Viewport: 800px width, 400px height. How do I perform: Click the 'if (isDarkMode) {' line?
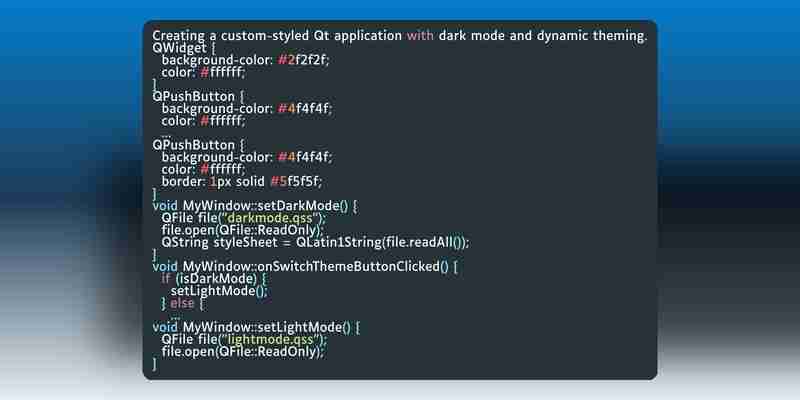pos(213,279)
